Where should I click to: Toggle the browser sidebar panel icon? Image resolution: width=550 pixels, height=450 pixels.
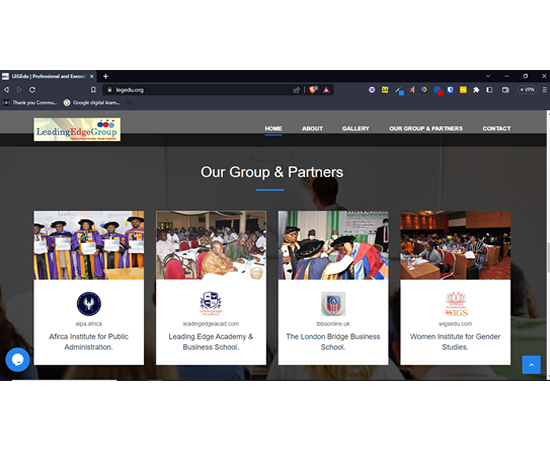pos(489,90)
